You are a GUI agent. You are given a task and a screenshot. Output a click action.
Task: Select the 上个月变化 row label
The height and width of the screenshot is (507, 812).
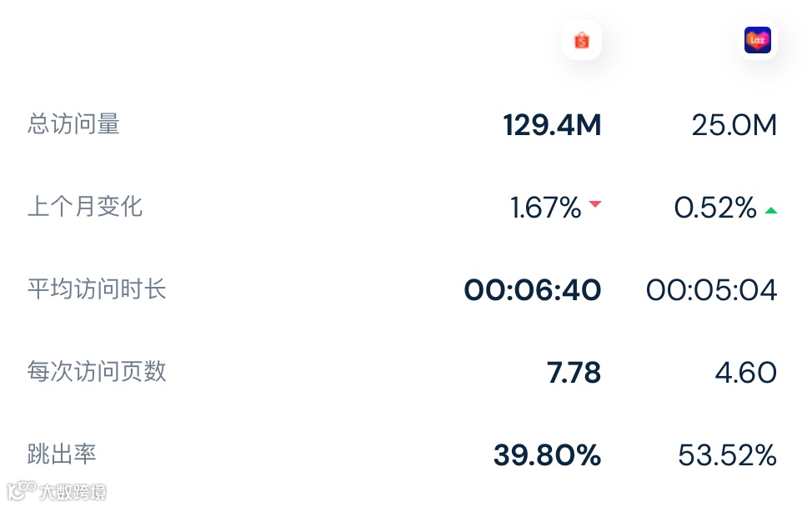click(85, 206)
